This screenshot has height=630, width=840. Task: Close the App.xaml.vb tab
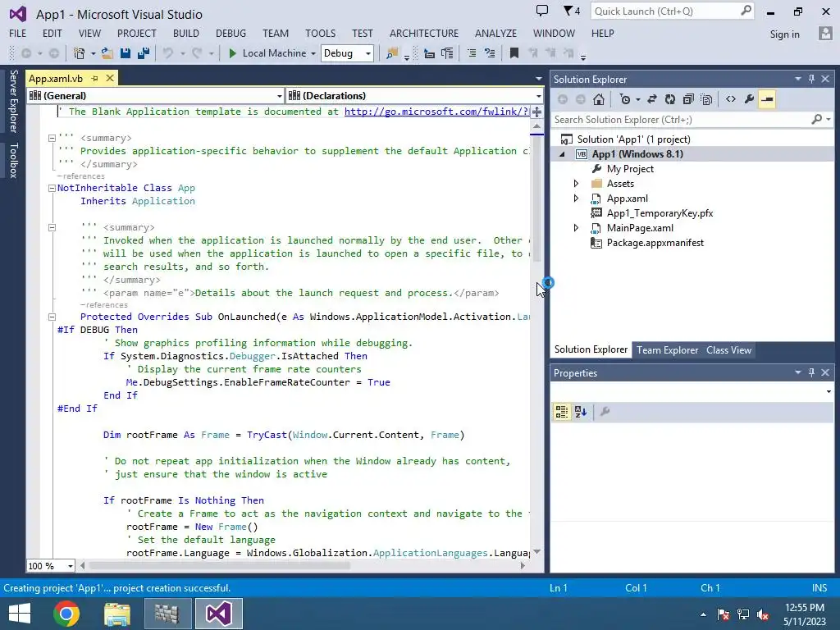[x=110, y=78]
